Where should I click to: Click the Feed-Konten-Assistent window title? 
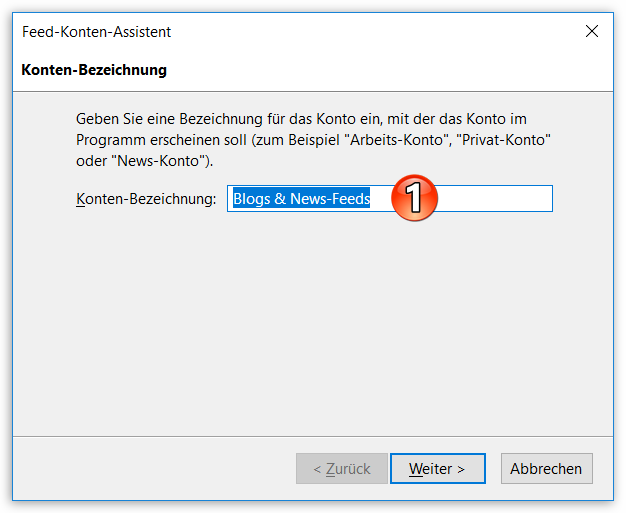click(x=96, y=32)
